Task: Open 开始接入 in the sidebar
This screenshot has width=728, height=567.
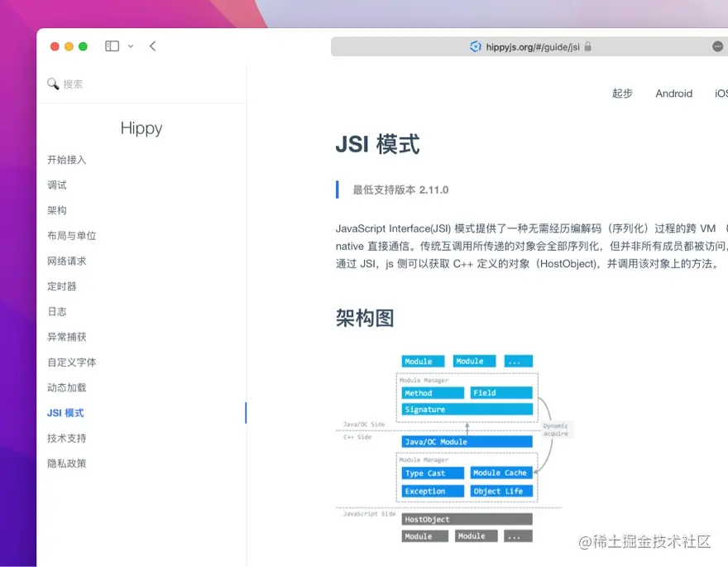Action: 67,160
